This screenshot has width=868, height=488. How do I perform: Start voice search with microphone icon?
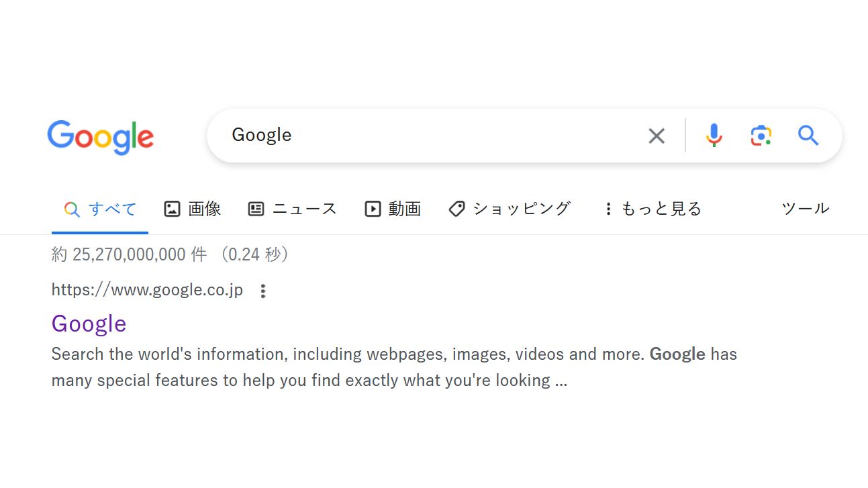click(x=714, y=136)
